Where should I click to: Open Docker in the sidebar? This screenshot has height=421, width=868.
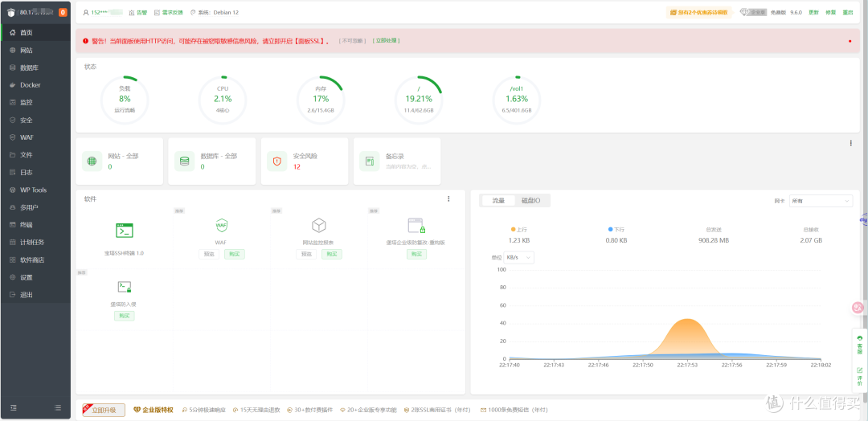point(36,85)
